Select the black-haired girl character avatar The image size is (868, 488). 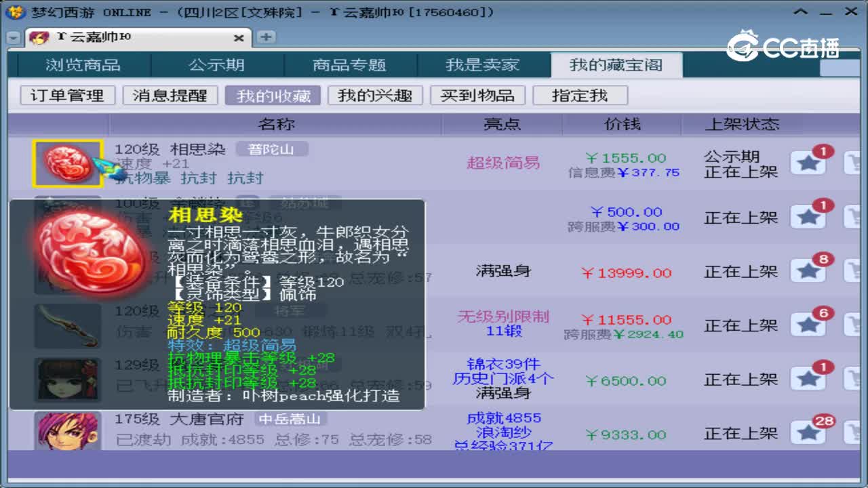tap(67, 380)
